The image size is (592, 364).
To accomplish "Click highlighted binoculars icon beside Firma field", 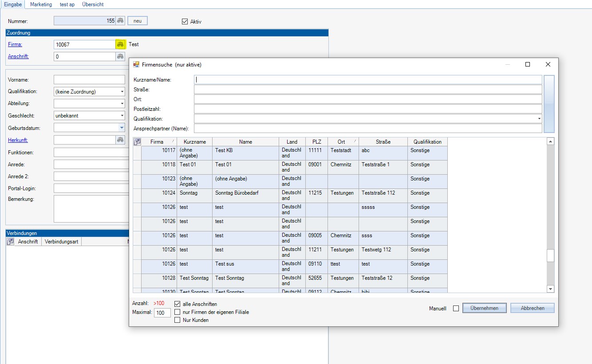I will (x=120, y=44).
